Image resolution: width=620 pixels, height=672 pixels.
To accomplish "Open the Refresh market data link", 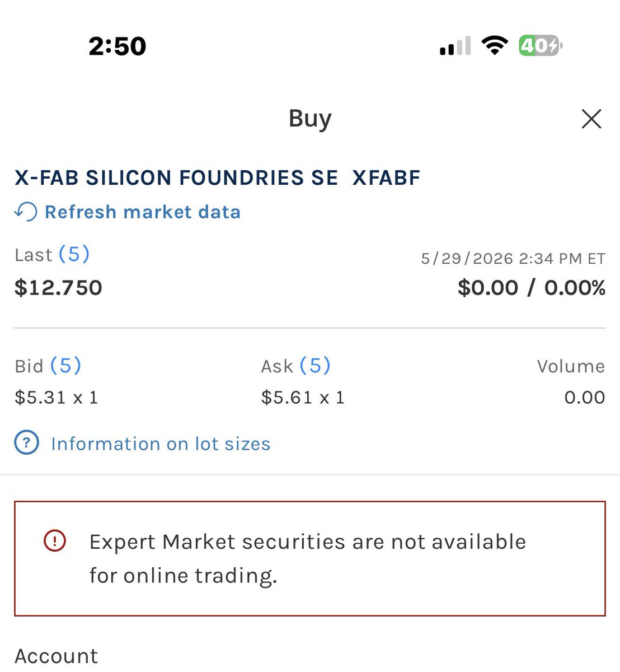I will 143,212.
